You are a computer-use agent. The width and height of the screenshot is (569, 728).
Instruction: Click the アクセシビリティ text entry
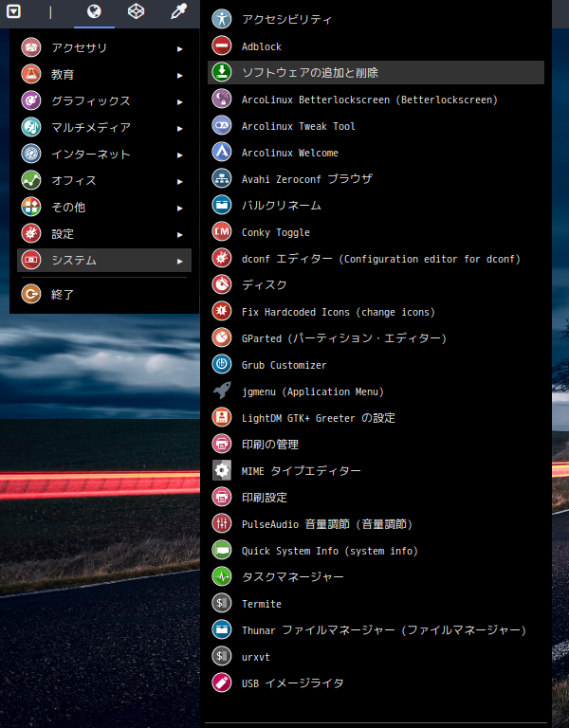[287, 20]
